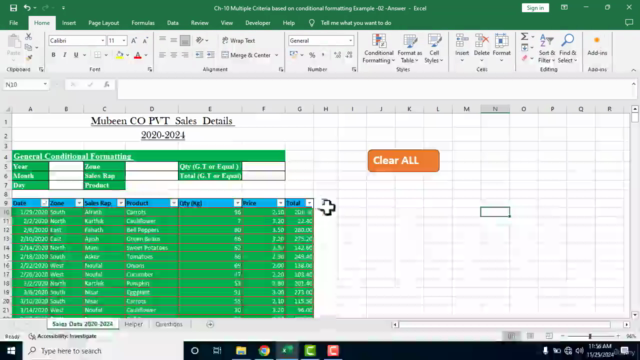Open the font name Calibri dropdown
The width and height of the screenshot is (640, 360).
pyautogui.click(x=102, y=40)
